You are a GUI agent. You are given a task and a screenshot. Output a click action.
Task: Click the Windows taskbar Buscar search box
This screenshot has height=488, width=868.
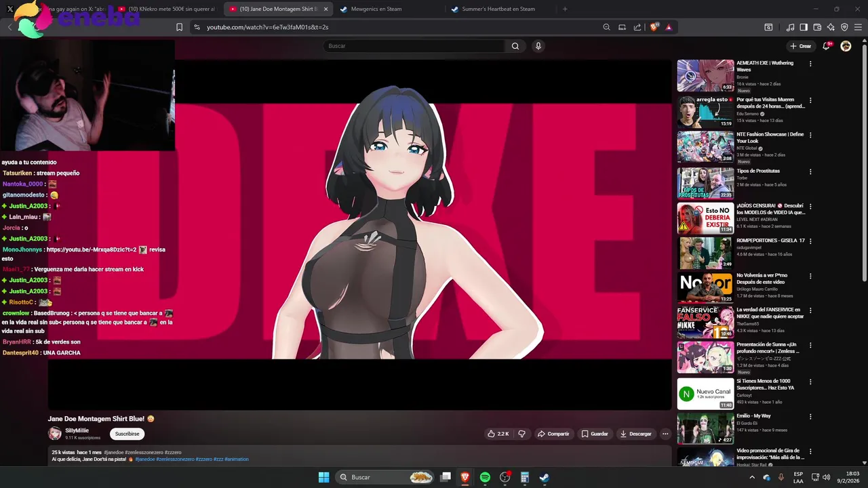click(x=384, y=477)
